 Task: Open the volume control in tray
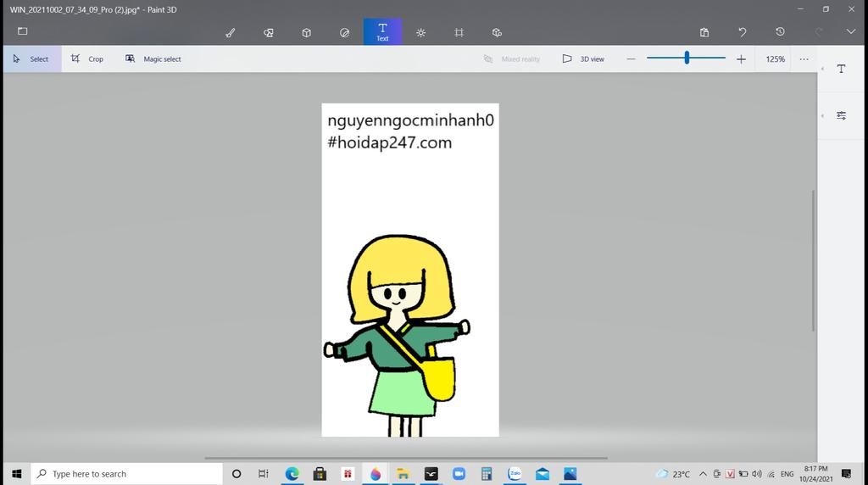coord(757,474)
